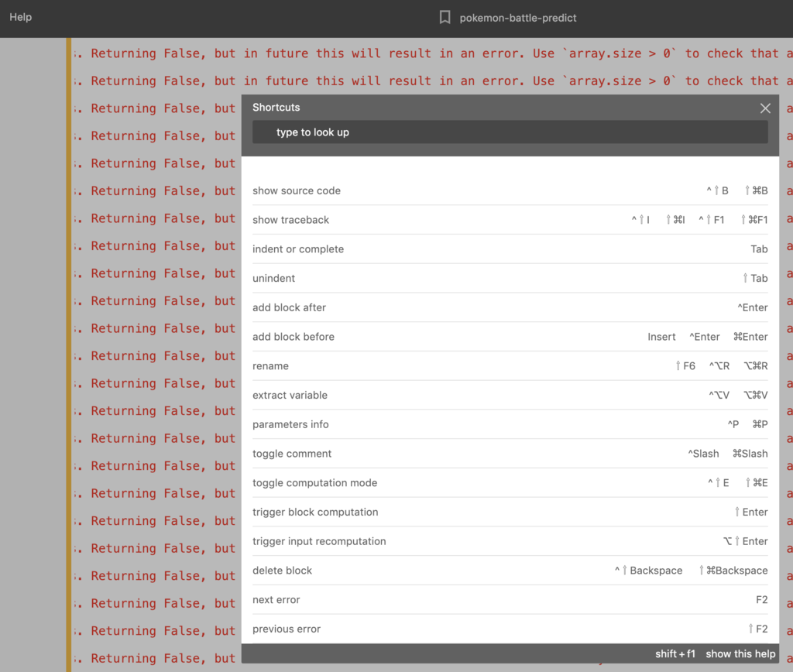Click the pokemon-battle-predict title

pyautogui.click(x=518, y=19)
